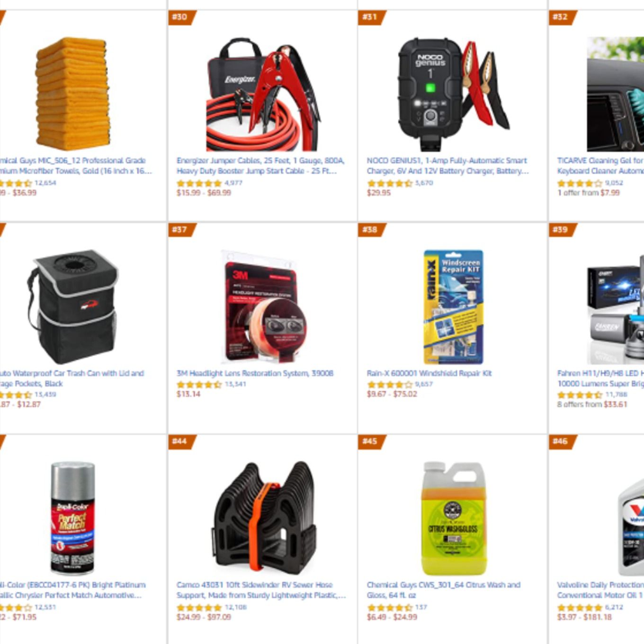
Task: Open the Energizer Jumper Cables title link
Action: 260,166
